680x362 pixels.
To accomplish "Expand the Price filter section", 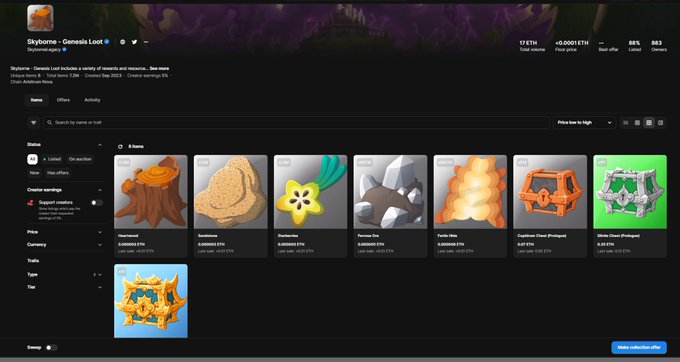I will point(65,232).
